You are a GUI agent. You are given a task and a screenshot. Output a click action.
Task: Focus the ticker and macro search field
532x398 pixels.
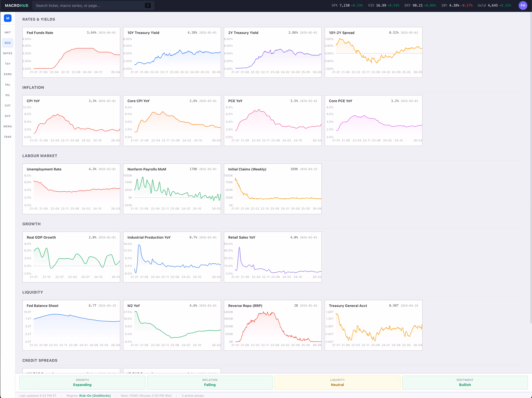pos(93,6)
